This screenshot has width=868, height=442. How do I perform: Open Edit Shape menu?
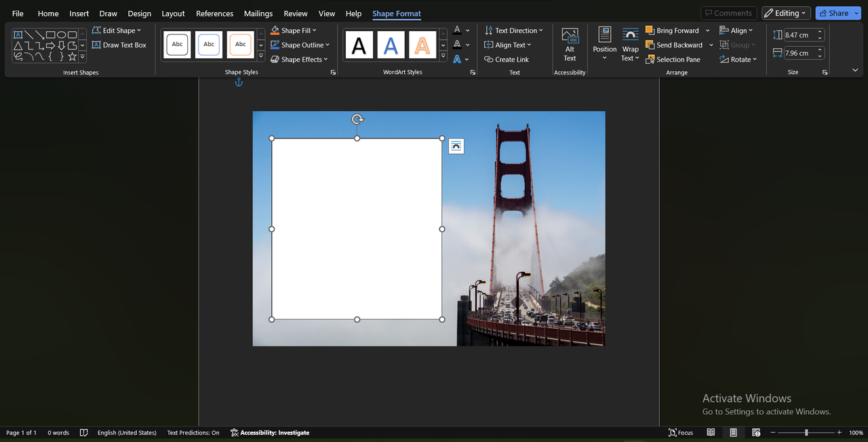point(116,31)
